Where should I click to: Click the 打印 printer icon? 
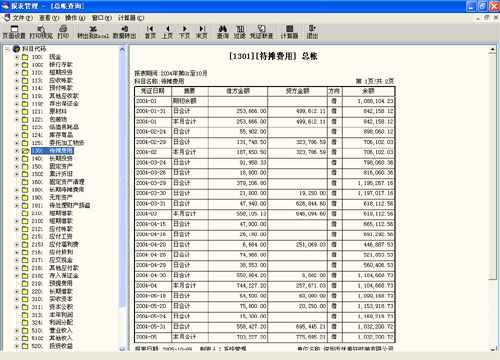click(63, 32)
